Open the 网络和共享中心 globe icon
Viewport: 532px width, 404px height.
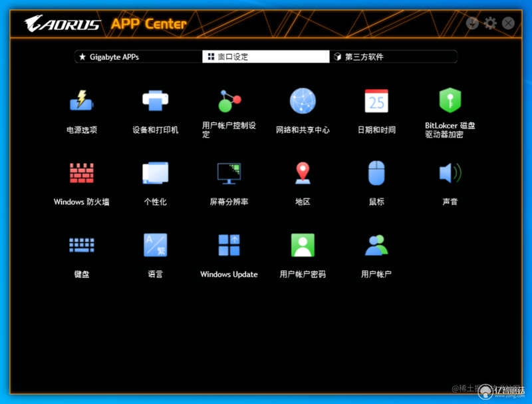click(303, 101)
